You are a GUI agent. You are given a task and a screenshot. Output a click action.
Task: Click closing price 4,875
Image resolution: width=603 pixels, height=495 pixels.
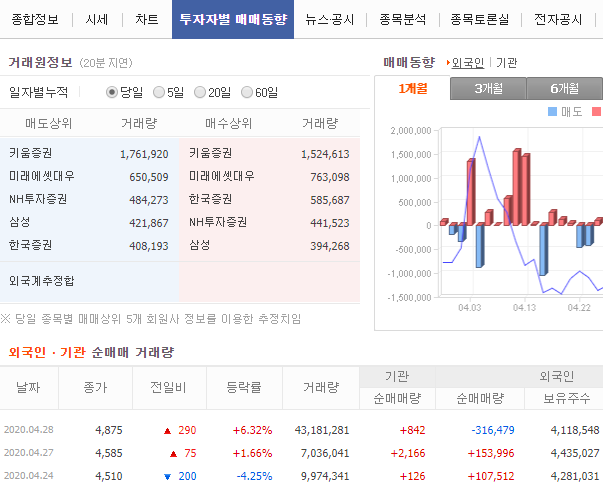pyautogui.click(x=109, y=430)
